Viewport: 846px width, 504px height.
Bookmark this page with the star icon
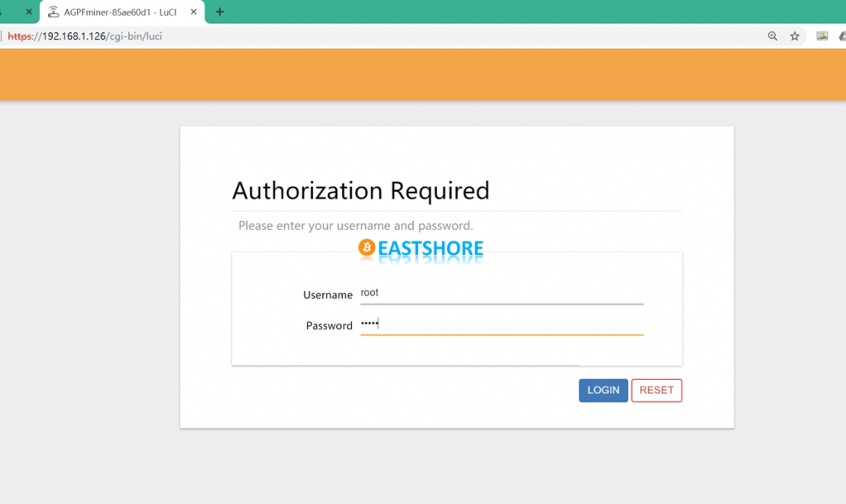[x=795, y=36]
